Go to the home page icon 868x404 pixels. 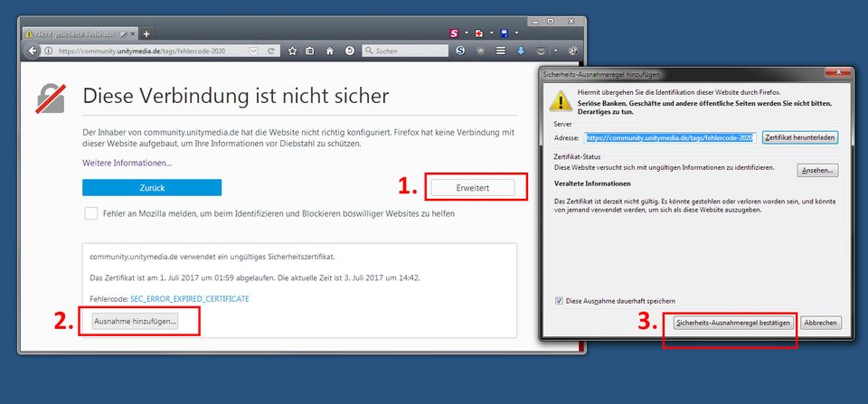coord(330,51)
